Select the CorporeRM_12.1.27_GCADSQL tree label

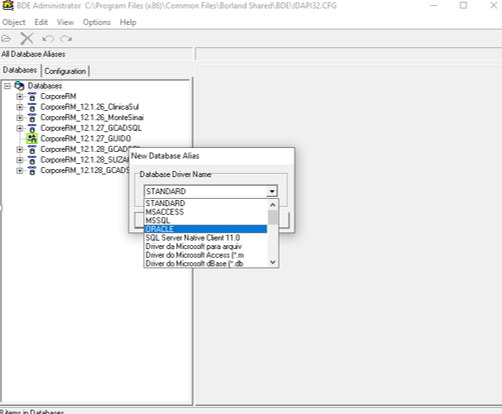click(x=91, y=128)
